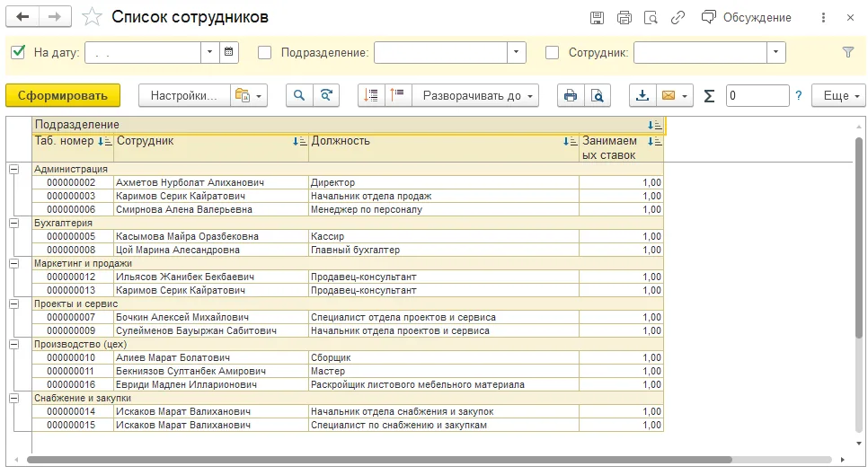
Task: Select Специалист по снабжению и закупкам cell
Action: pyautogui.click(x=443, y=426)
